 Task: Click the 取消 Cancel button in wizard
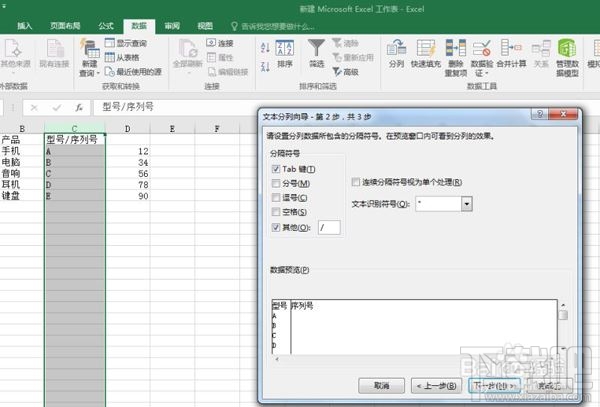tap(381, 386)
